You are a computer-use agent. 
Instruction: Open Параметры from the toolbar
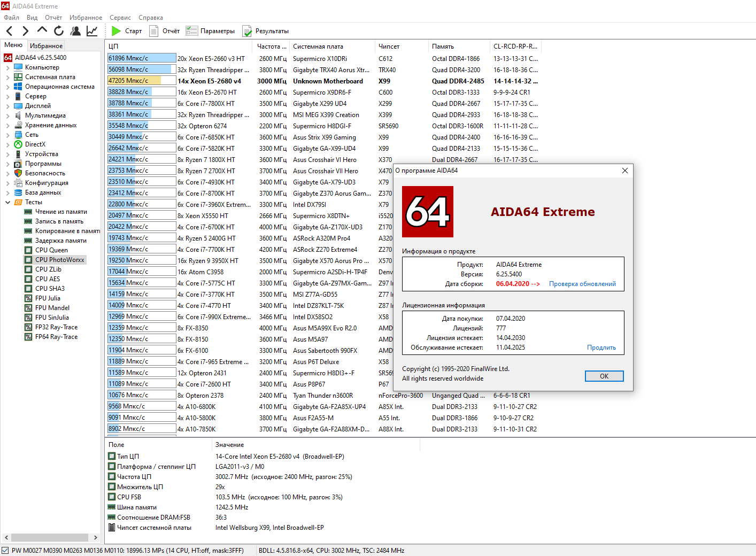point(210,31)
